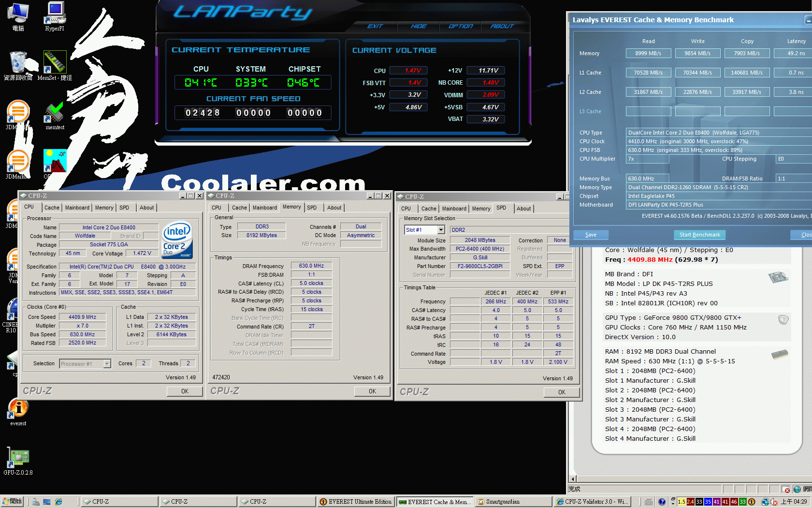812x508 pixels.
Task: Switch to EVEREST Ultimate Edition taskbar button
Action: 356,502
